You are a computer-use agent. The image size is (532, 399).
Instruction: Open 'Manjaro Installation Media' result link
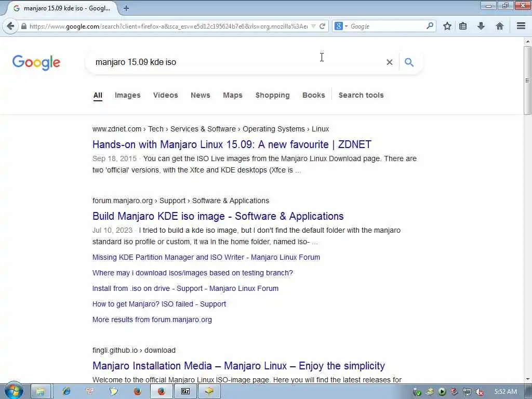[x=238, y=366]
